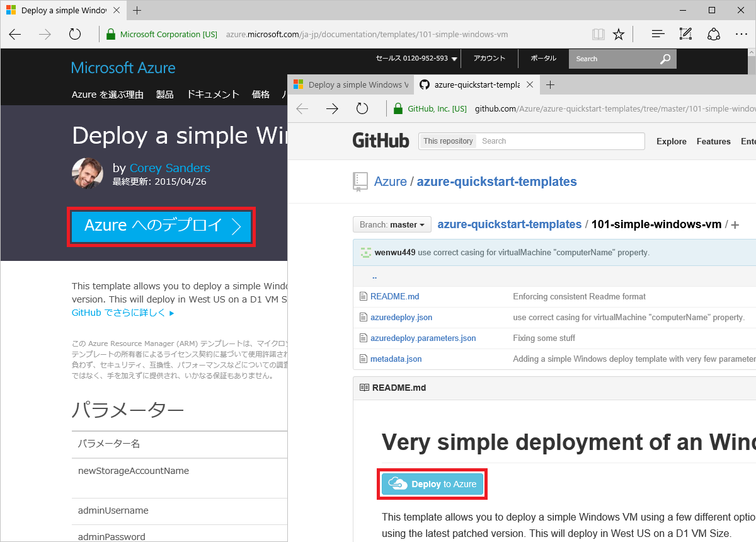756x542 pixels.
Task: Click the GitHub site lock icon
Action: pyautogui.click(x=398, y=108)
